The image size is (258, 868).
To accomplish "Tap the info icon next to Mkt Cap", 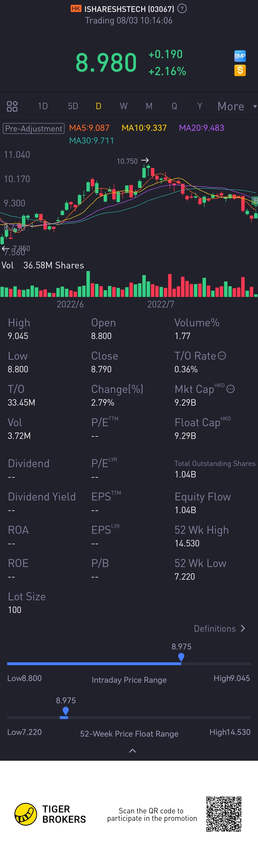I will tap(231, 389).
